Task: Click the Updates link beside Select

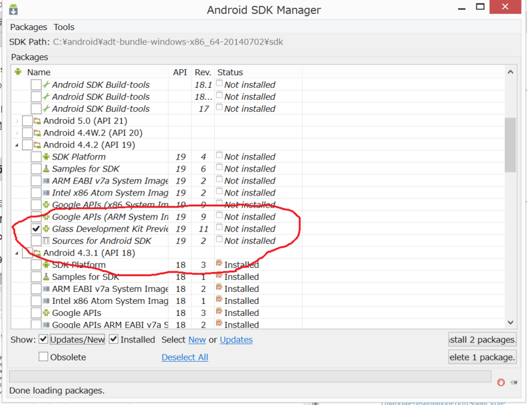Action: [x=236, y=340]
